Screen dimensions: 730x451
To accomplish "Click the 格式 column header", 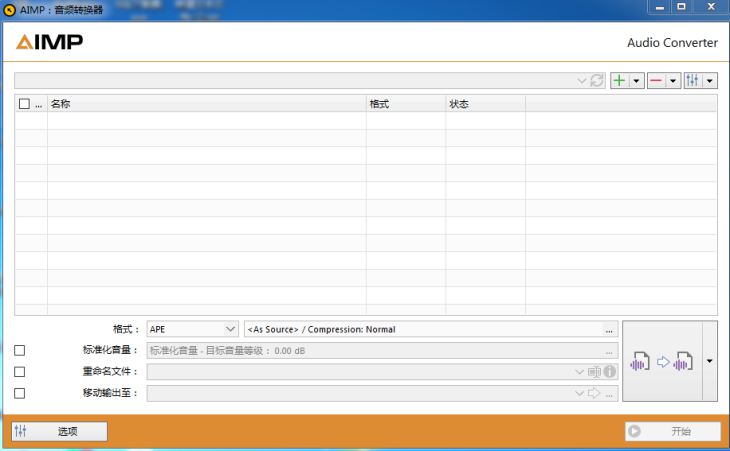I will click(406, 103).
